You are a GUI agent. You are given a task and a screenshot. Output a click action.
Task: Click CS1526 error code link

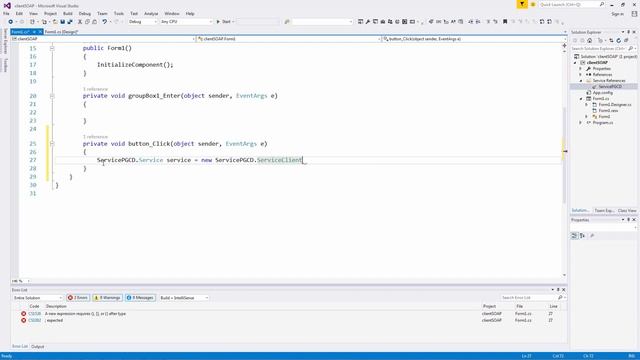coord(35,314)
